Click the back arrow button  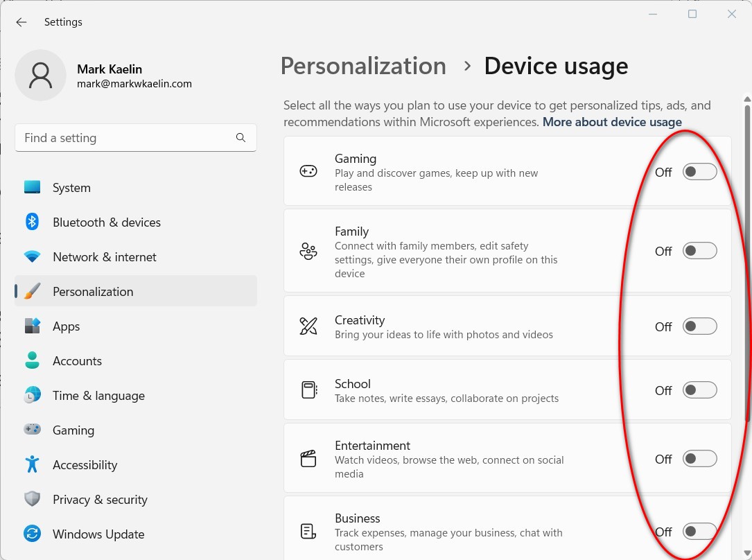pos(21,22)
